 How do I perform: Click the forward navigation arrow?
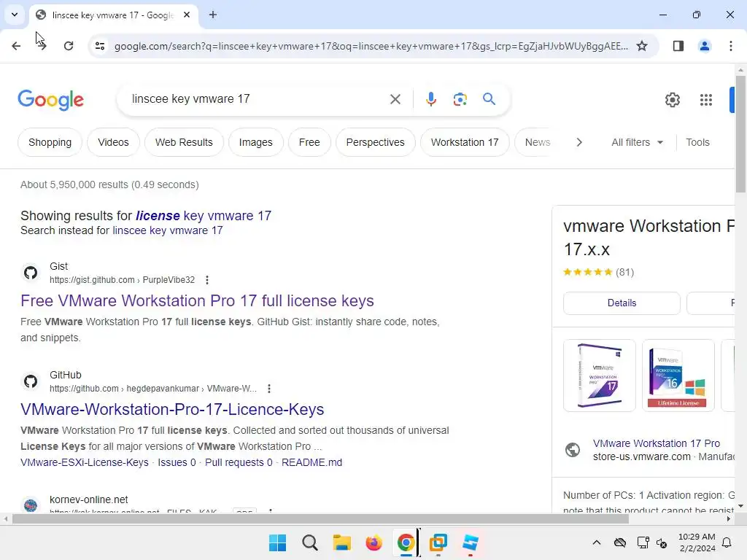click(42, 46)
